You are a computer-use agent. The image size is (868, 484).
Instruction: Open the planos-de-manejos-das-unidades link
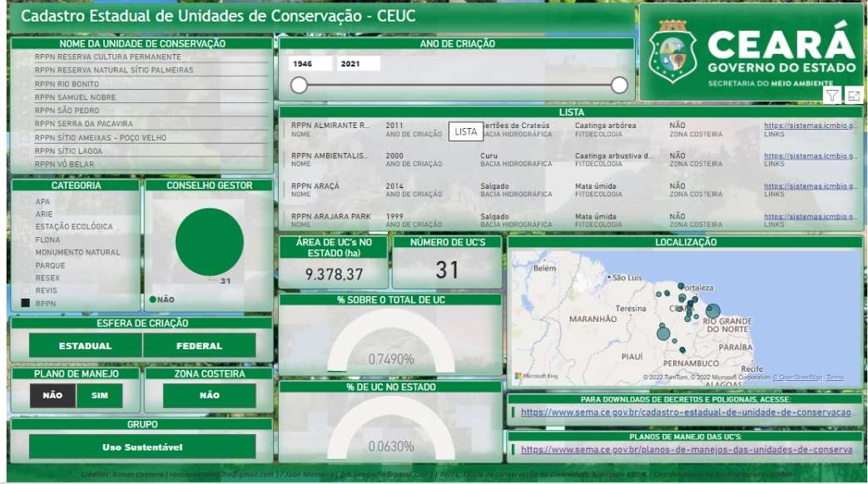click(687, 450)
